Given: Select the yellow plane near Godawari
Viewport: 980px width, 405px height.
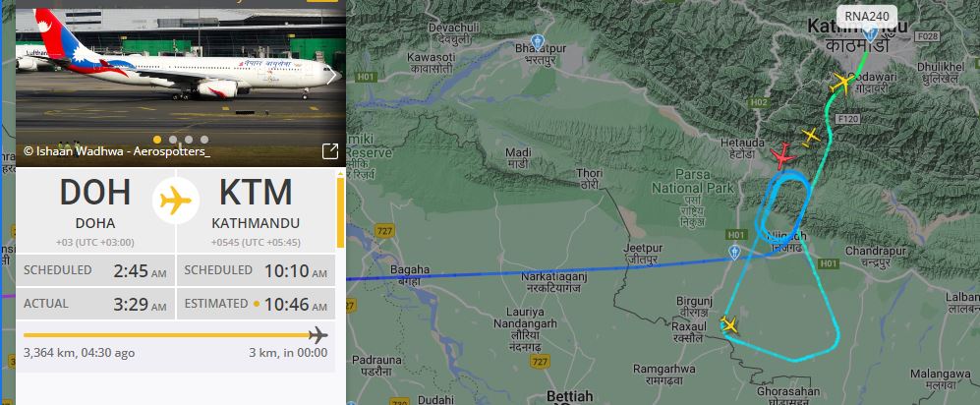Looking at the screenshot, I should [x=841, y=82].
